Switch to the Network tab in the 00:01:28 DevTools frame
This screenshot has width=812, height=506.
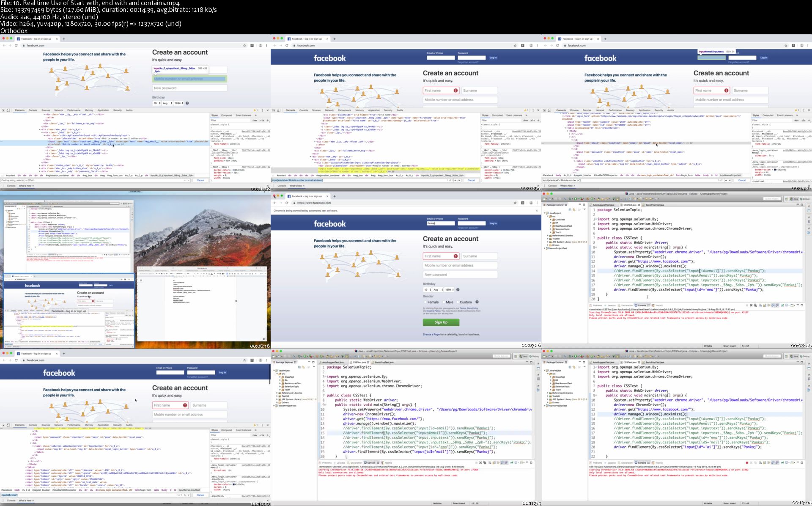58,110
